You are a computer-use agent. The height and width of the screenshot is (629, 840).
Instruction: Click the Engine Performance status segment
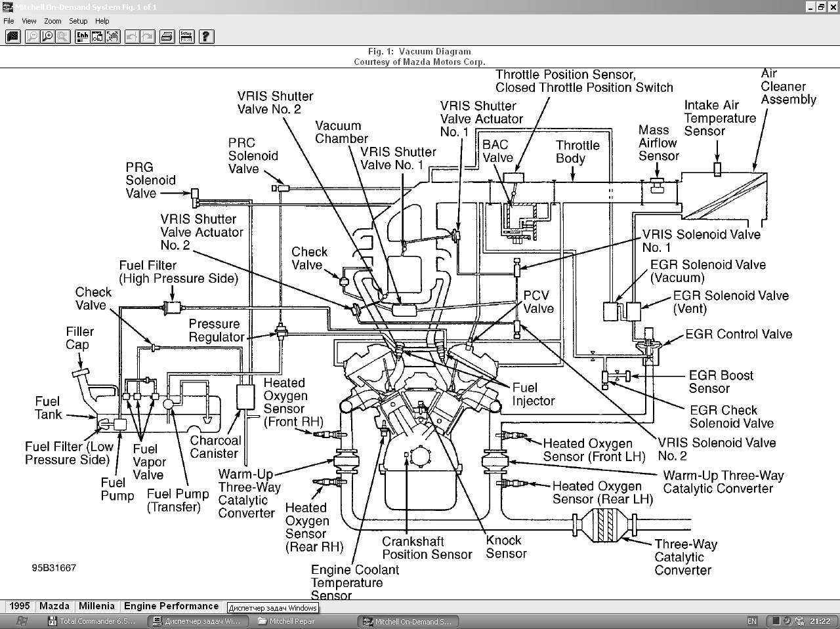171,606
